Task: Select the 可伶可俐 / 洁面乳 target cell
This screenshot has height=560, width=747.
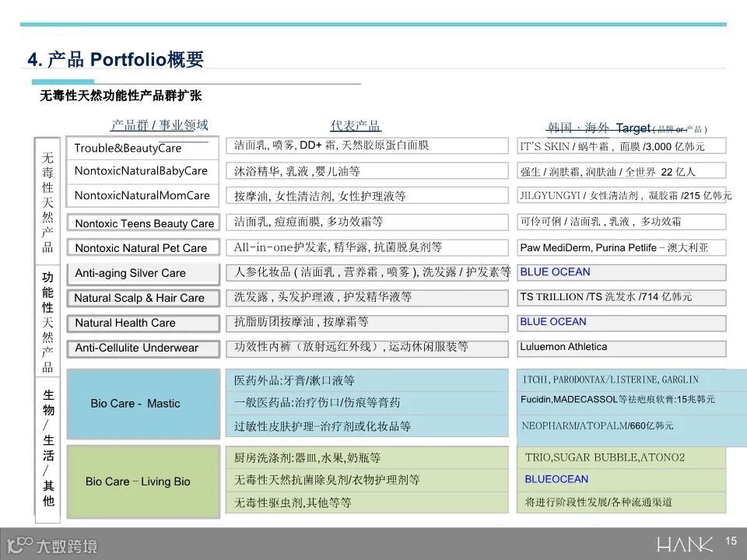Action: (x=621, y=222)
